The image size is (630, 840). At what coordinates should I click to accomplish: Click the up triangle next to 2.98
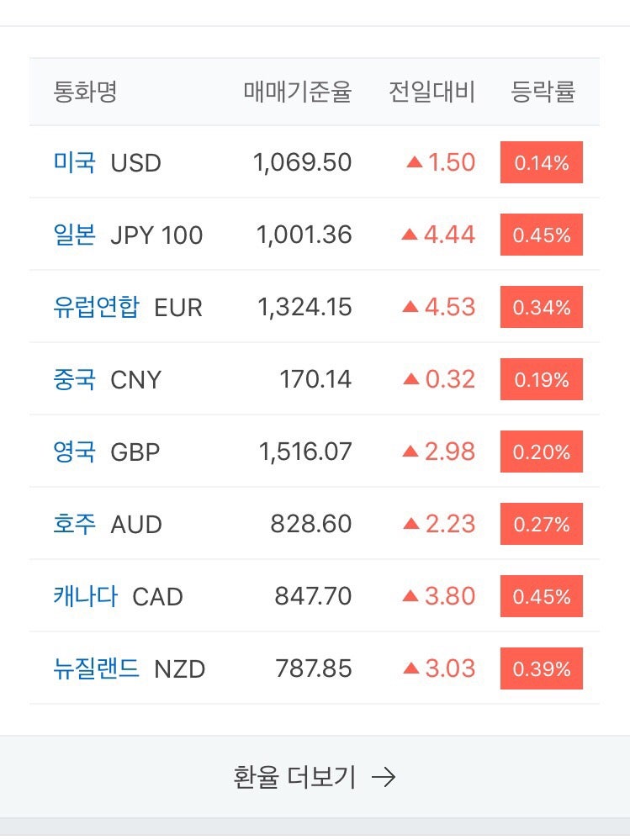point(410,451)
